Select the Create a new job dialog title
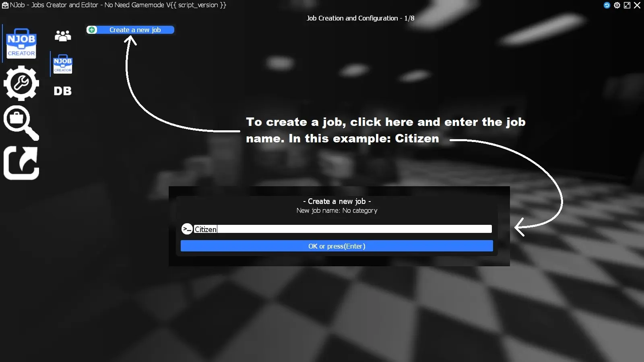Viewport: 644px width, 362px height. [336, 201]
